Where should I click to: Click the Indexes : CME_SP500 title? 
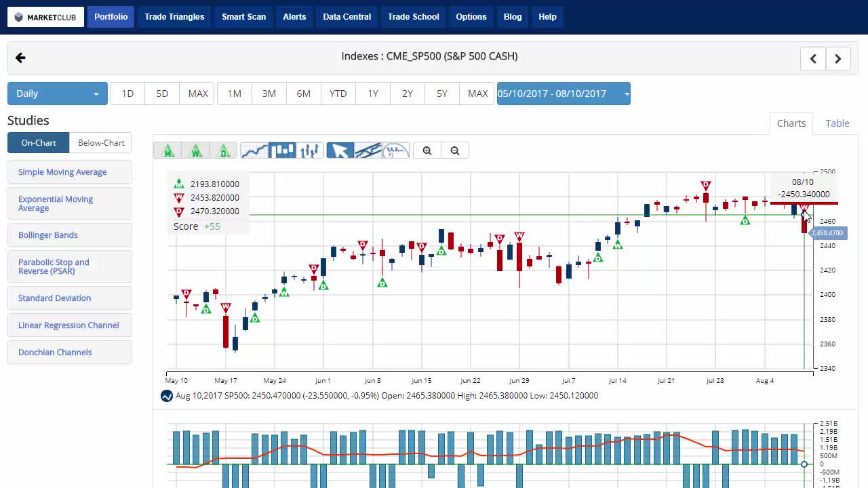[x=429, y=56]
